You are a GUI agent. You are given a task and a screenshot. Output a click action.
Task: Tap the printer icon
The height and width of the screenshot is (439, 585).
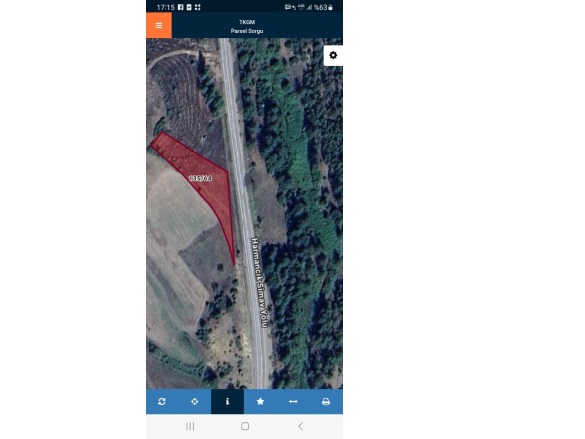[326, 402]
